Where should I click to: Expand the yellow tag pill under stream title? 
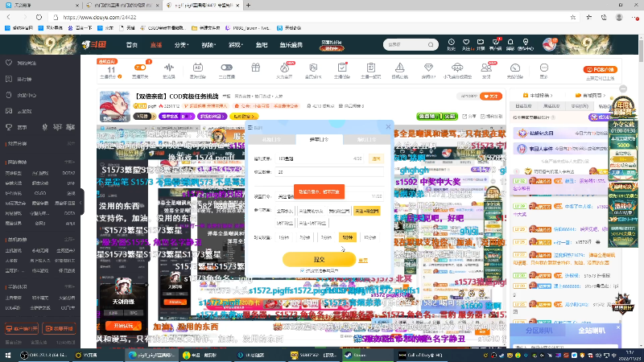pyautogui.click(x=244, y=117)
